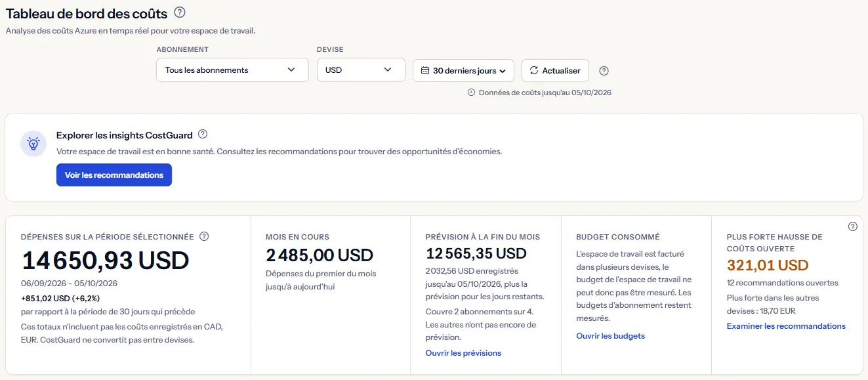The height and width of the screenshot is (380, 868).
Task: Click help icon next to Actualiser button
Action: point(604,71)
